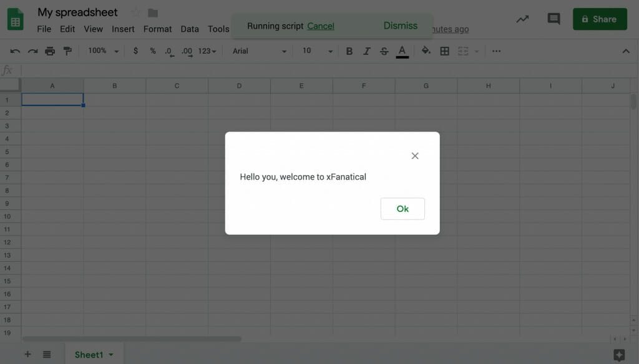Viewport: 639px width, 364px height.
Task: Open the Tools menu
Action: point(218,29)
